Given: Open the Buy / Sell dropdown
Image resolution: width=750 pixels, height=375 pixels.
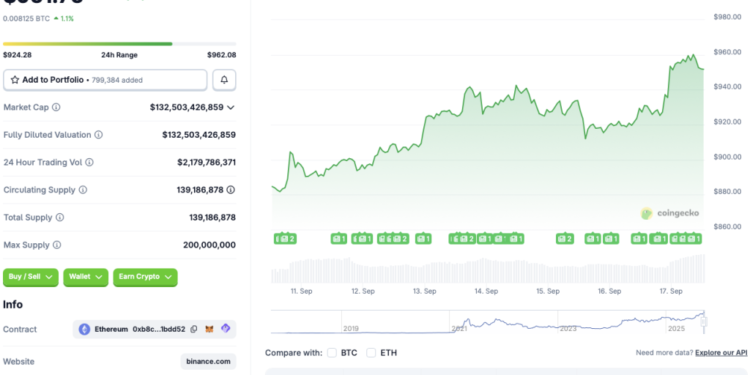Looking at the screenshot, I should (31, 277).
